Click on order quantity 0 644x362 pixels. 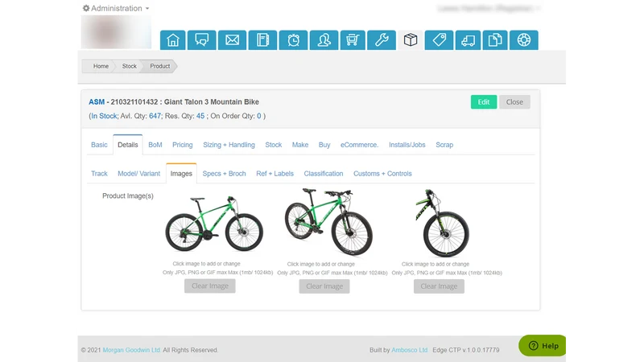click(x=258, y=116)
